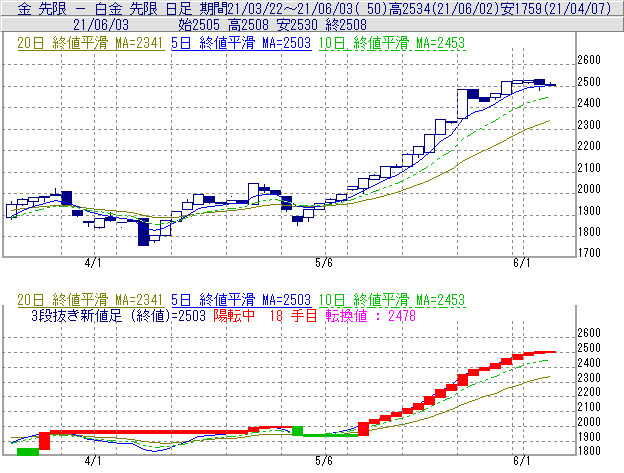Viewport: 624px width, 473px height.
Task: Click the tall dark candle at the April low
Action: (x=143, y=232)
